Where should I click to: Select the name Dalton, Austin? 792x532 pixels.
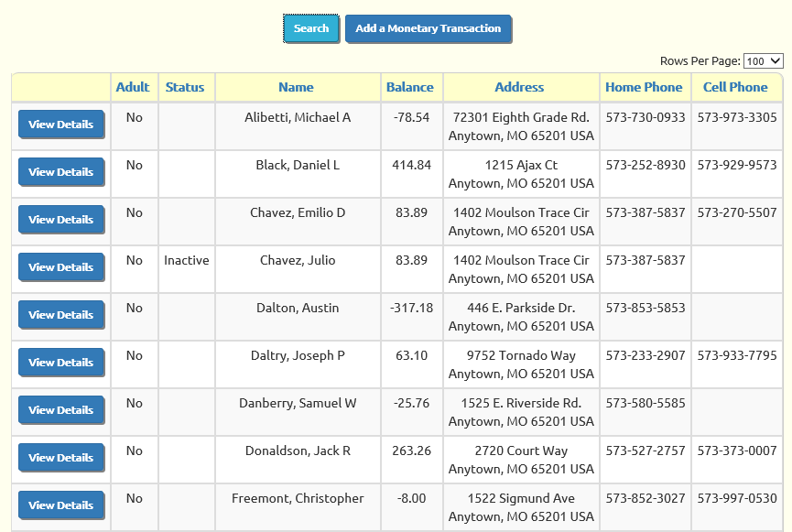click(x=298, y=308)
